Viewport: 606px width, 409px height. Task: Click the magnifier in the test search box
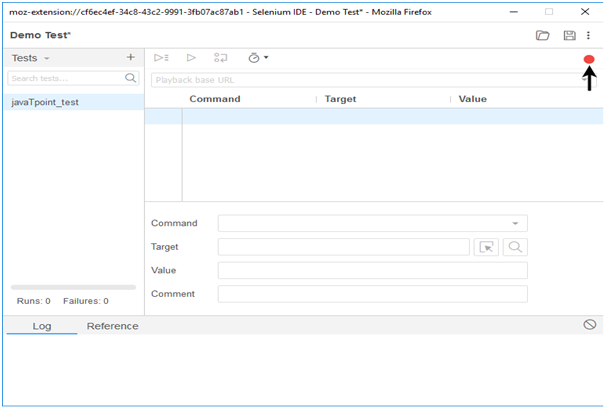click(x=131, y=78)
